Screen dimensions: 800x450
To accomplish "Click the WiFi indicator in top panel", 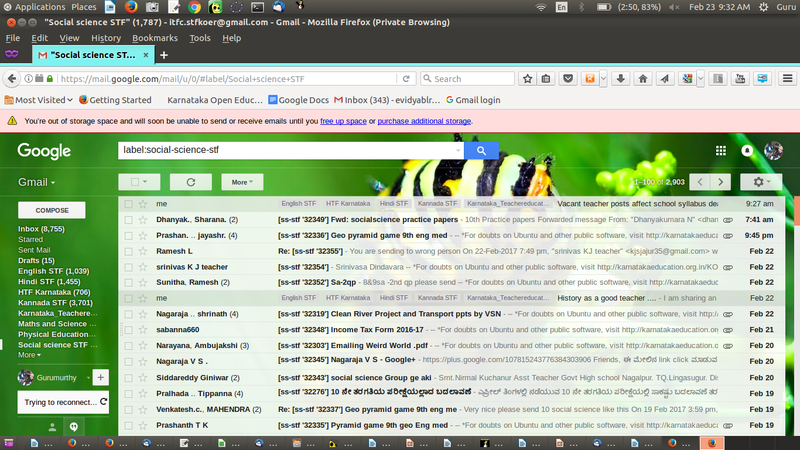I will pyautogui.click(x=541, y=7).
